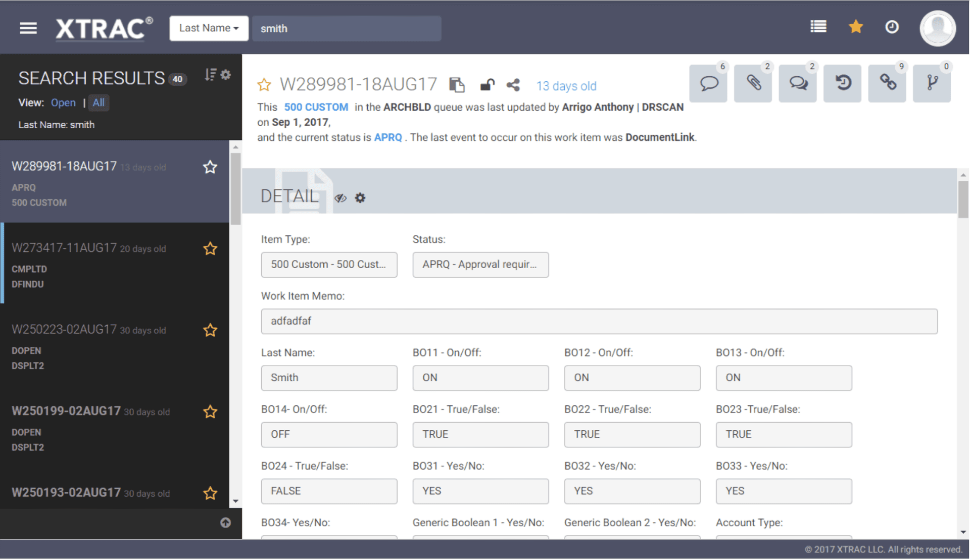Open BO21 True/False dropdown
Screen dimensions: 970x560
[480, 434]
